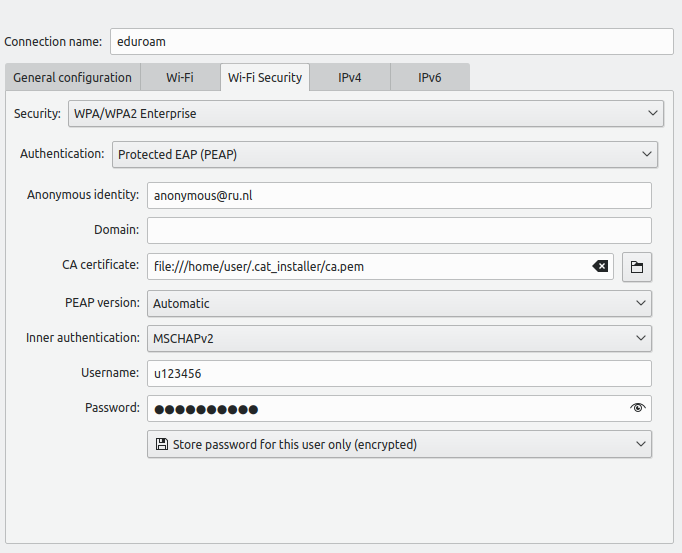Expand the Authentication method dropdown

(x=384, y=154)
